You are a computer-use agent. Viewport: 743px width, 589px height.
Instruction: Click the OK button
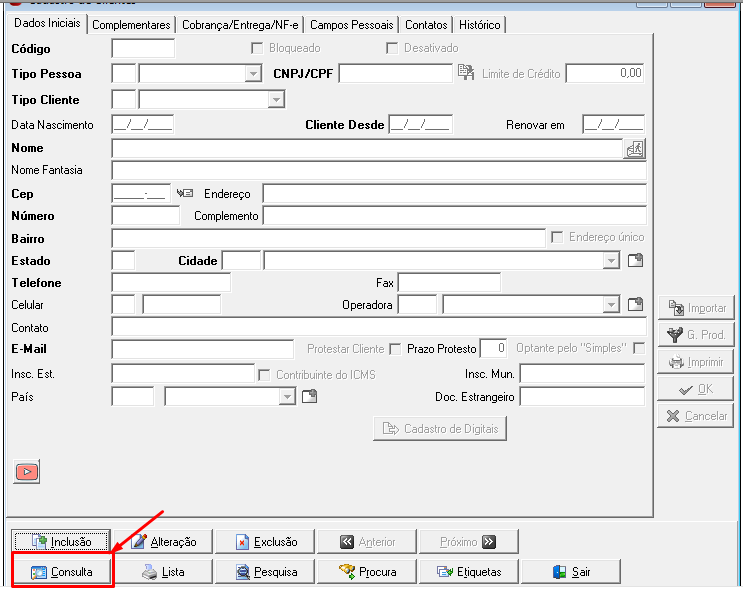(x=696, y=389)
